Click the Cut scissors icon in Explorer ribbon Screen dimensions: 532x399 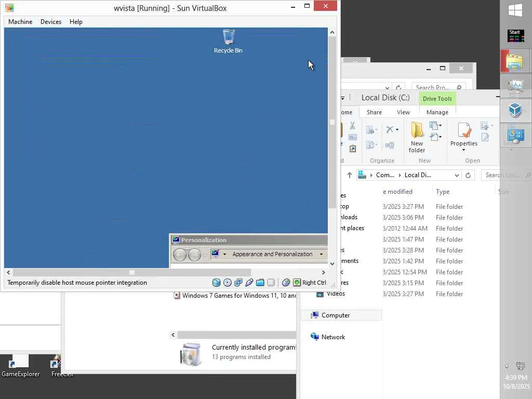(353, 126)
